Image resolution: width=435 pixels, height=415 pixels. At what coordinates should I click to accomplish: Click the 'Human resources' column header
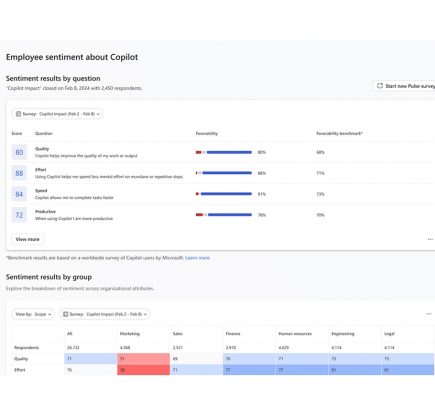click(x=295, y=334)
